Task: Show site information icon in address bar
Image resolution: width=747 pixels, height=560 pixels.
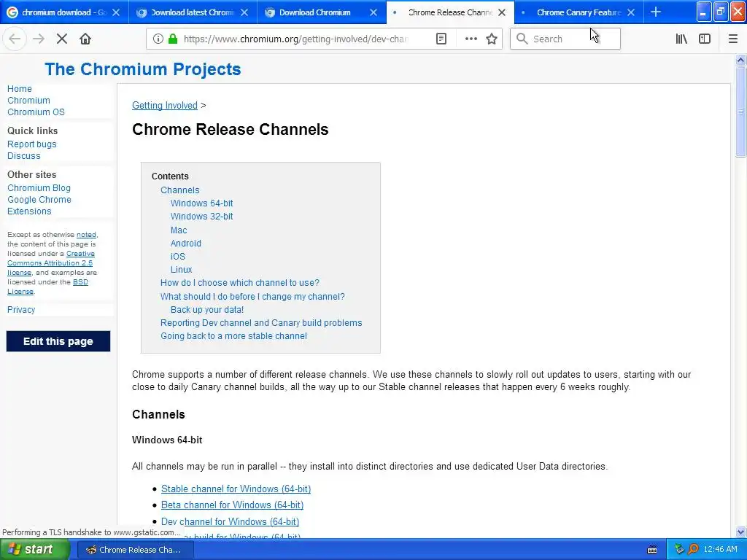Action: click(158, 39)
